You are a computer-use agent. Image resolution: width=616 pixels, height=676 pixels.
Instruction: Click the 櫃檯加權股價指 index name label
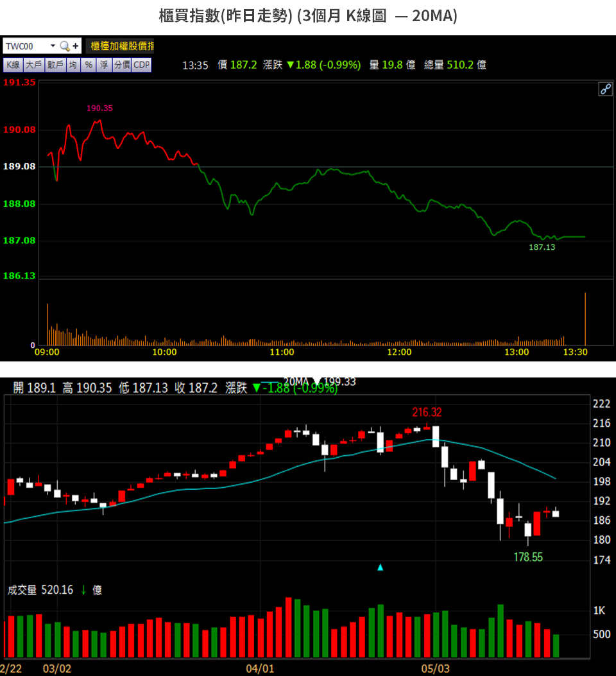coord(123,46)
